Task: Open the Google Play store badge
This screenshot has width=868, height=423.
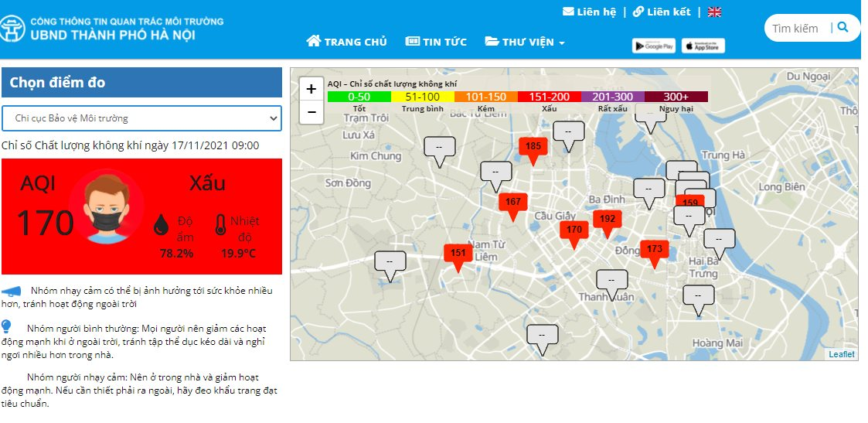Action: pyautogui.click(x=653, y=46)
